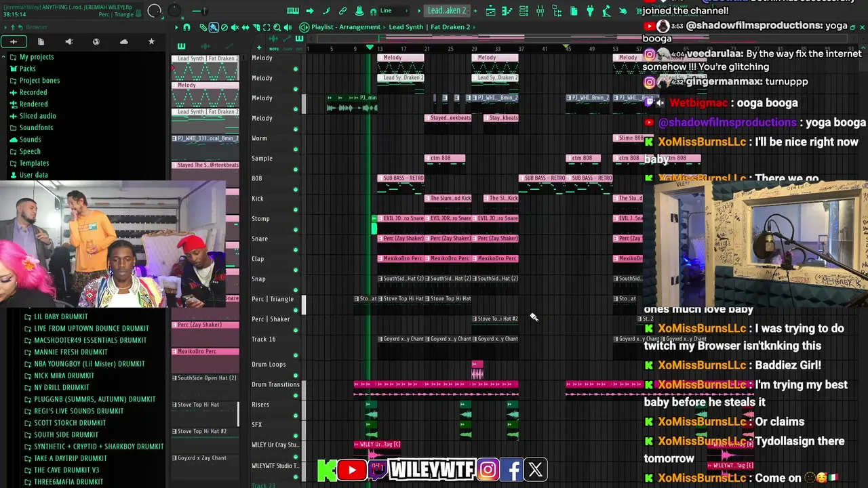The height and width of the screenshot is (488, 868).
Task: Click the project files page icon
Action: tap(574, 11)
